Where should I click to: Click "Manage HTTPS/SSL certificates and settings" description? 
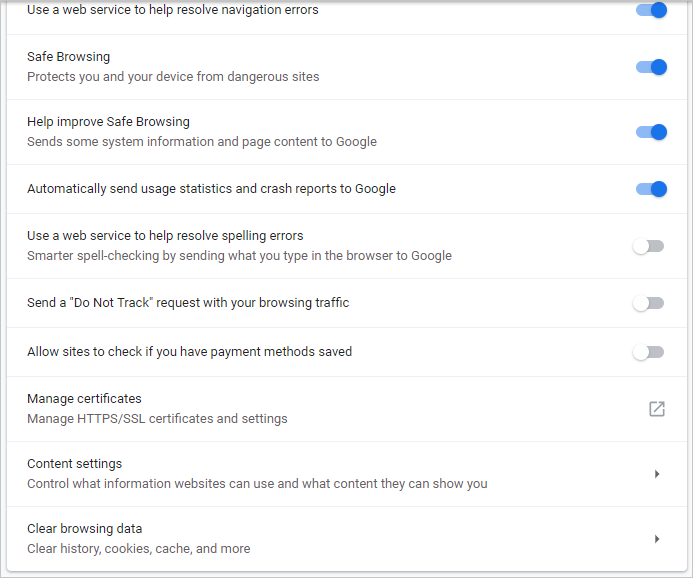pyautogui.click(x=157, y=419)
